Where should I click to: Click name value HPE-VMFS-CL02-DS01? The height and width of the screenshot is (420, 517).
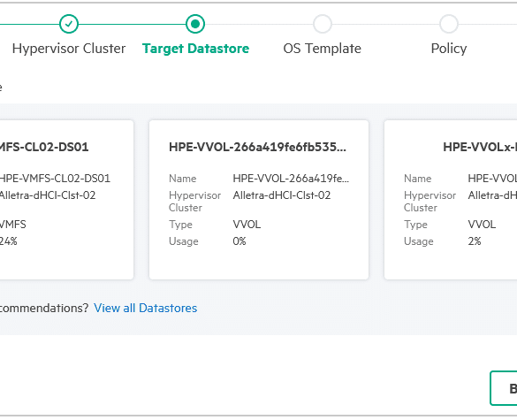pos(55,179)
